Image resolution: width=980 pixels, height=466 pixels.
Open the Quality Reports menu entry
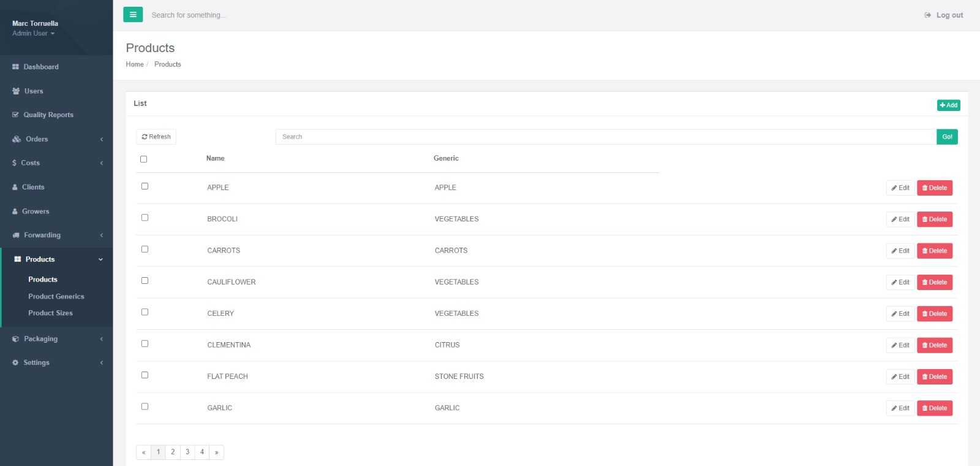[48, 115]
